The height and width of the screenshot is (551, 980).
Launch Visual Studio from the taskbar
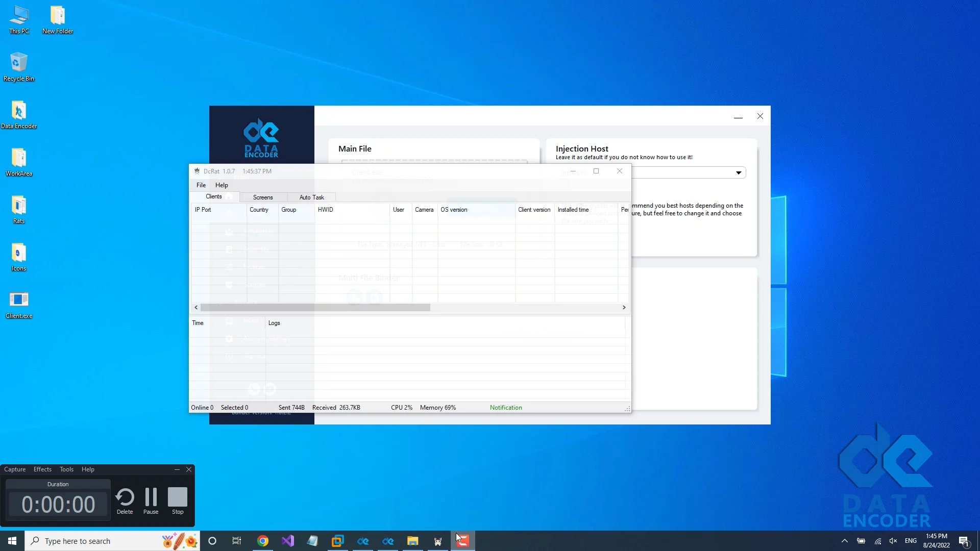point(288,541)
